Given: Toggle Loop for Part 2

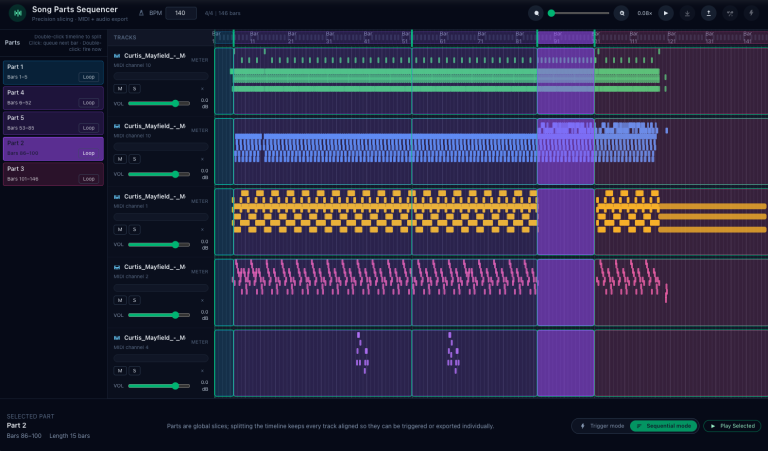Looking at the screenshot, I should (x=89, y=153).
